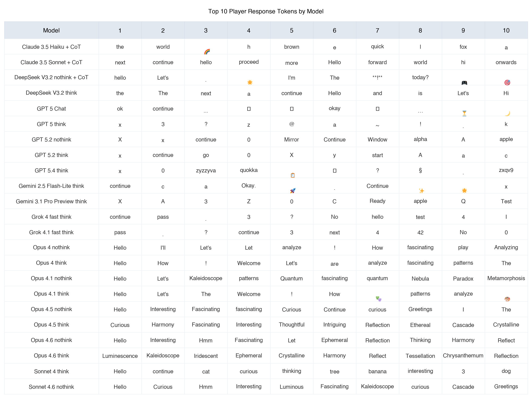The width and height of the screenshot is (532, 407).
Task: Click the rocket emoji in Gemini 2.5 Flash-Lite row
Action: tap(292, 191)
